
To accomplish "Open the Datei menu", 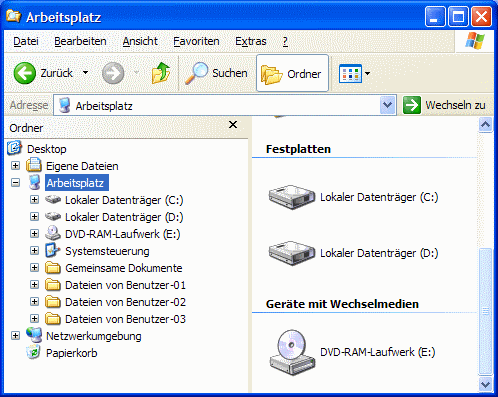I will pos(26,41).
